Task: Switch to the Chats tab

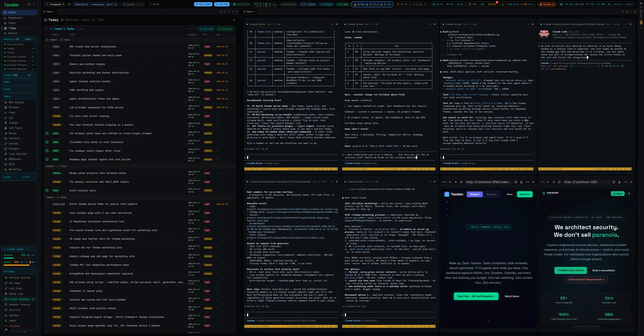Action: point(249,11)
